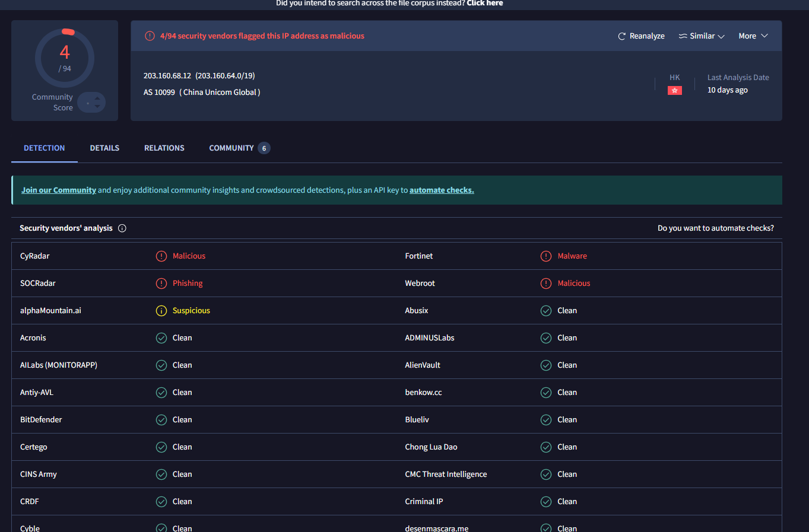Click the HK country code label
Image resolution: width=809 pixels, height=532 pixels.
coord(675,78)
